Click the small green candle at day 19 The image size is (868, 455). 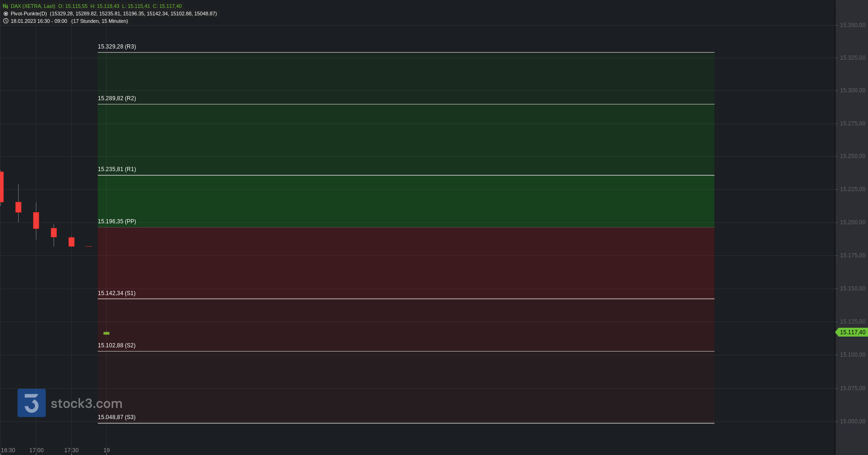(x=106, y=333)
